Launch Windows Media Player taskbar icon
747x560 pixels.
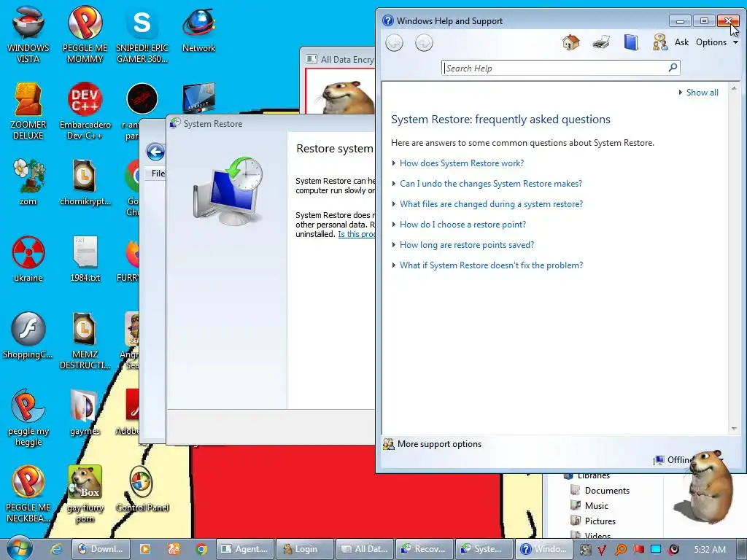coord(145,549)
